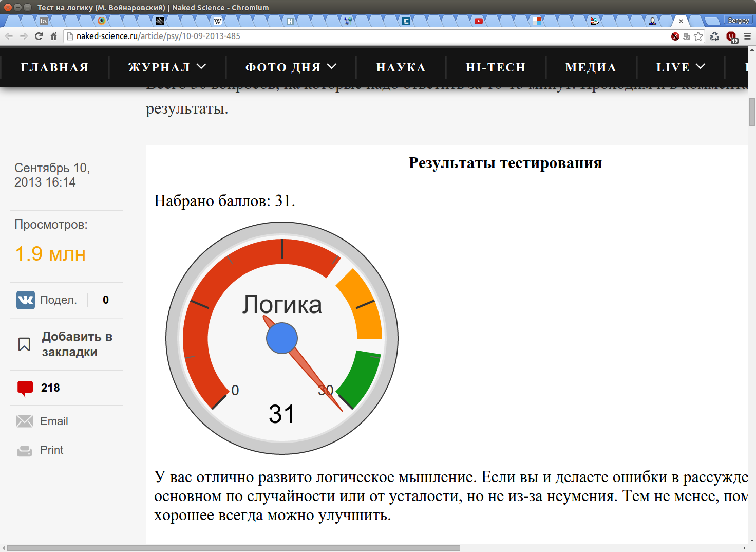Viewport: 756px width, 552px height.
Task: Open the Chromium hamburger menu
Action: pos(747,36)
